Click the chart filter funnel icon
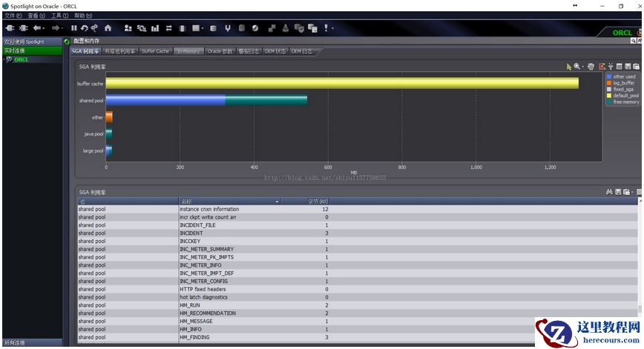Screen dimensions: 644x349 coord(611,67)
